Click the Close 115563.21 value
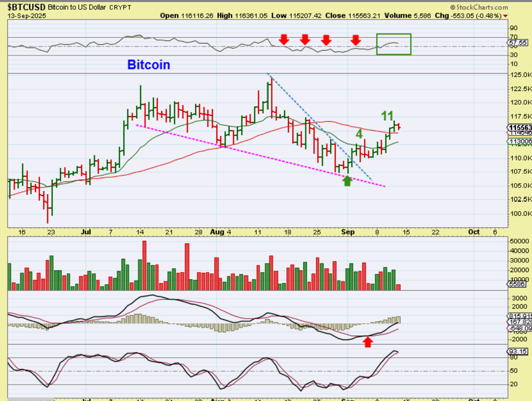This screenshot has height=401, width=532. pos(364,15)
